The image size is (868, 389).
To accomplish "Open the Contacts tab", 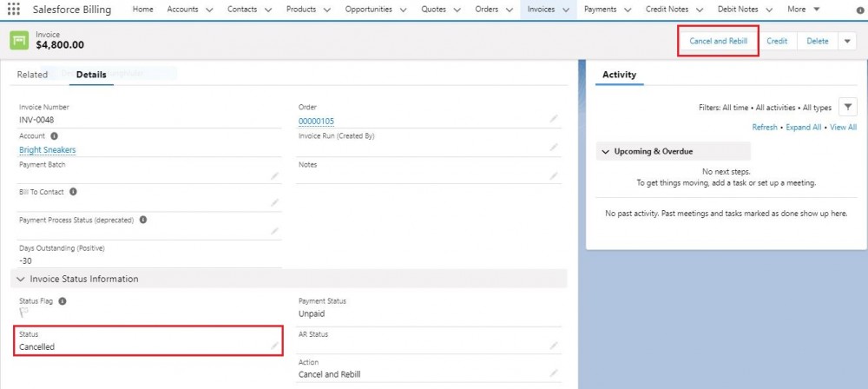I will [242, 10].
